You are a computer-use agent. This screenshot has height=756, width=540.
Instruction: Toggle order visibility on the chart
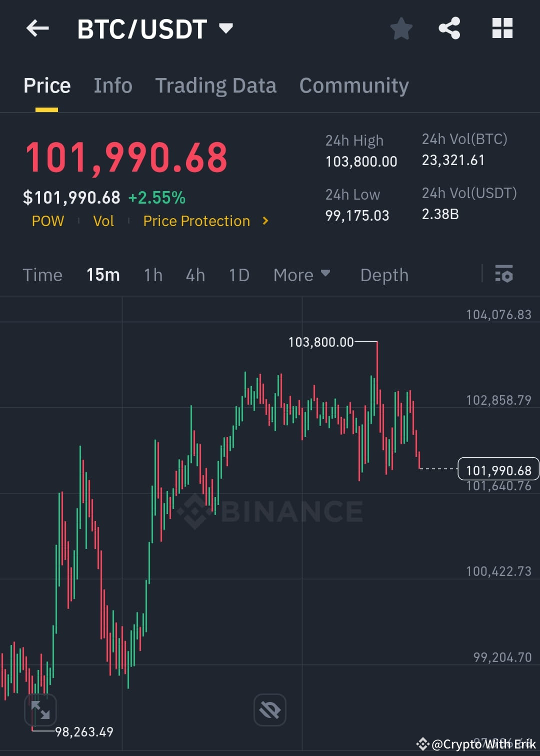tap(269, 709)
